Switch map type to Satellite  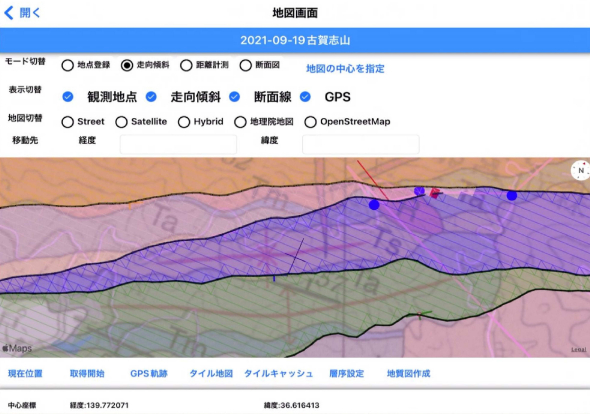[121, 122]
